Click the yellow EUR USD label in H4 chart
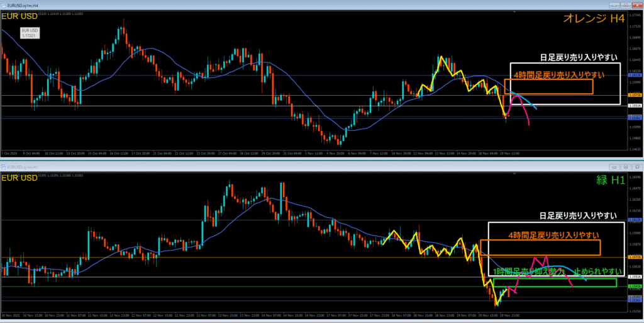The image size is (644, 323). point(19,16)
